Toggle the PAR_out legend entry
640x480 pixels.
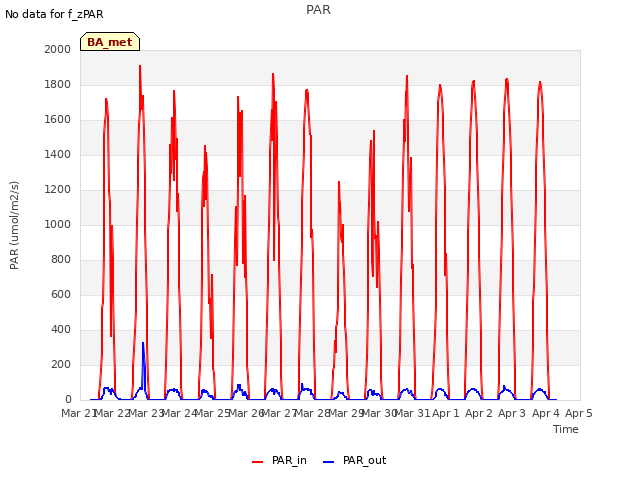(355, 460)
